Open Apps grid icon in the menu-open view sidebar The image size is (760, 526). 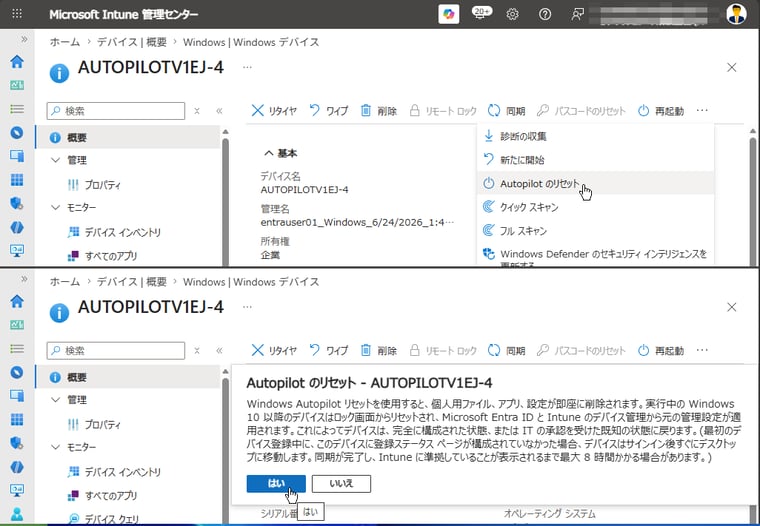point(17,179)
